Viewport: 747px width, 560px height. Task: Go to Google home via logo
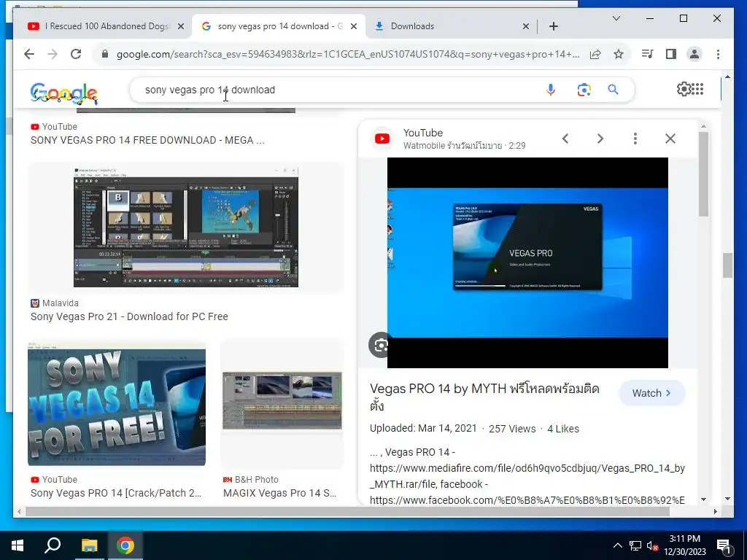(64, 93)
